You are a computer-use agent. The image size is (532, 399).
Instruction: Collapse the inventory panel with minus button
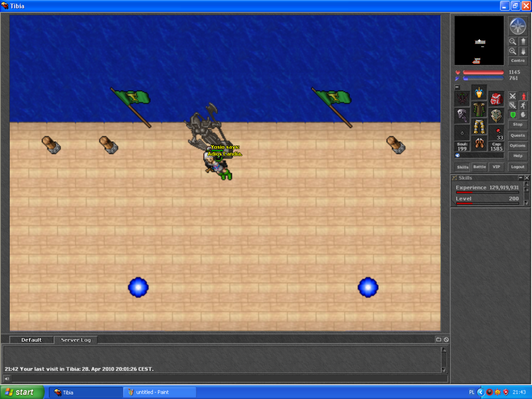point(457,87)
